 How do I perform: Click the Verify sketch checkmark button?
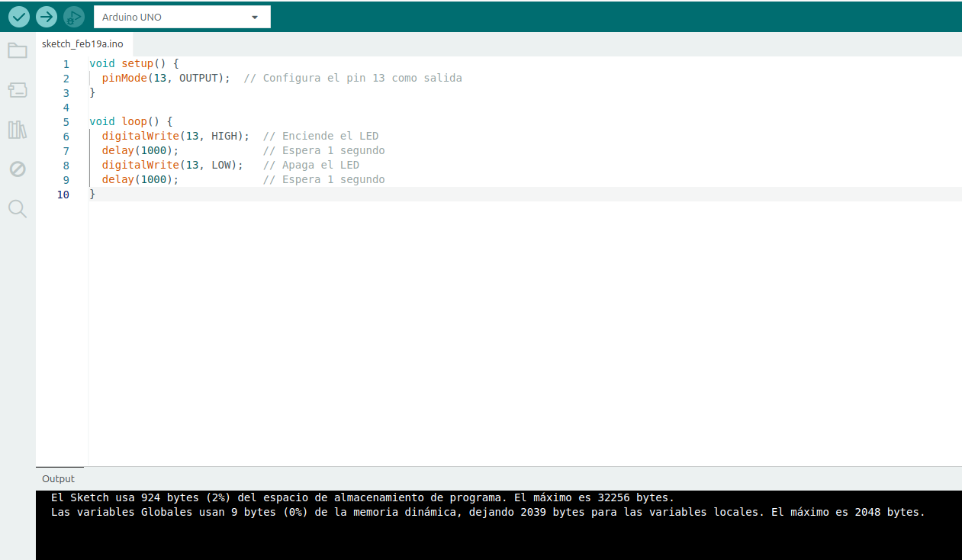(19, 16)
